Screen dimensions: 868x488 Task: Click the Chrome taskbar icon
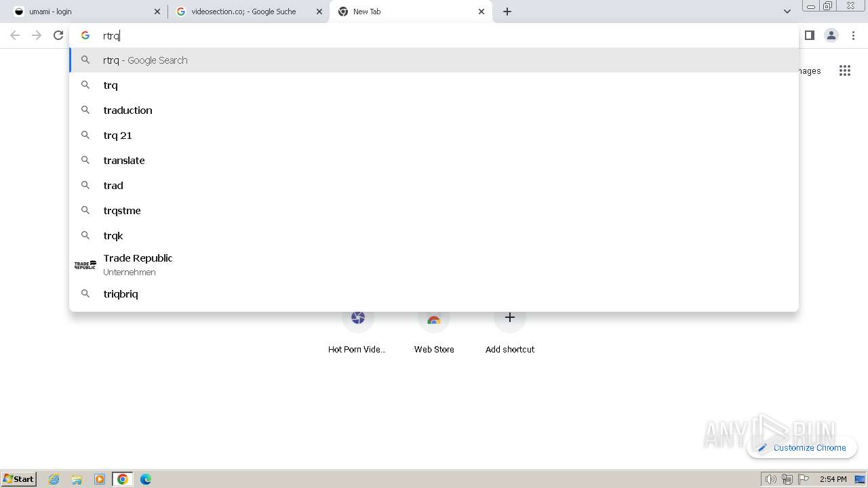point(123,479)
